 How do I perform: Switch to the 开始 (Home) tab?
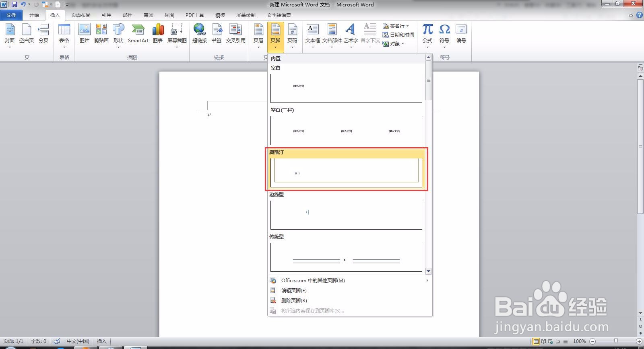pos(34,15)
